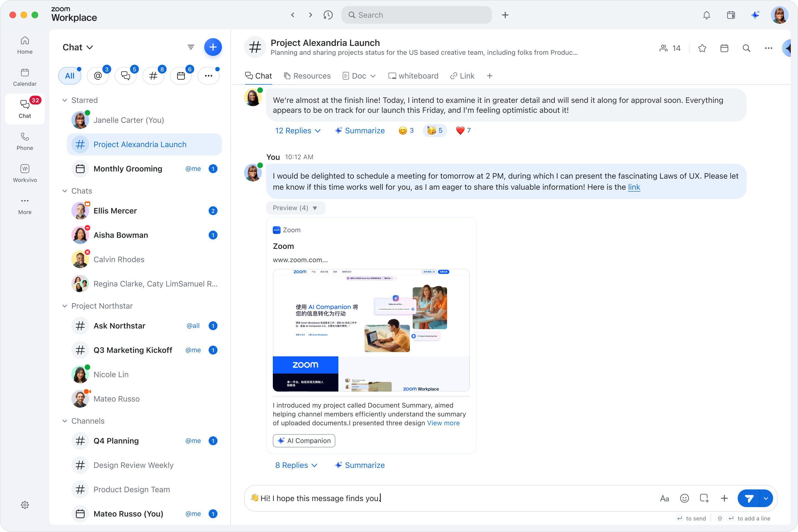Toggle the heart reaction with 7
Viewport: 798px width, 532px height.
(x=463, y=131)
